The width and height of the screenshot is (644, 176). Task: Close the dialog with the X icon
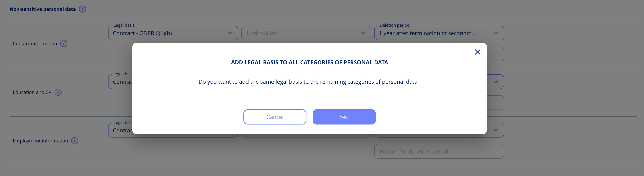478,52
